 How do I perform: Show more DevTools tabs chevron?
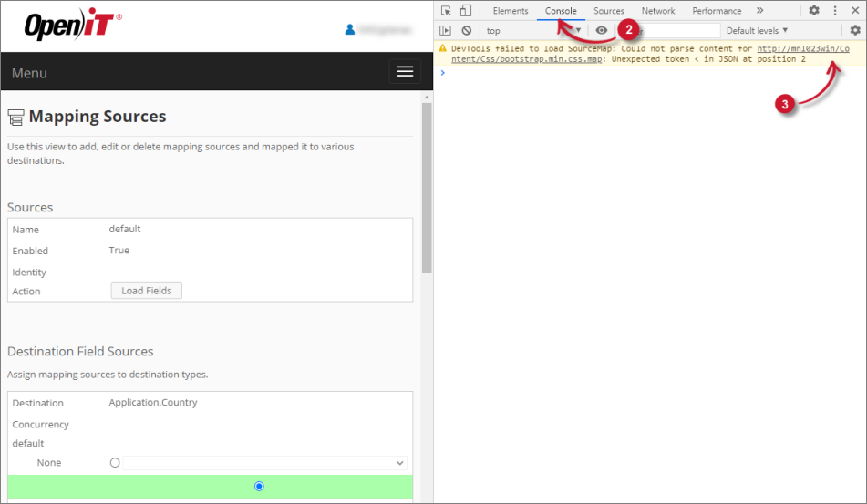point(759,11)
